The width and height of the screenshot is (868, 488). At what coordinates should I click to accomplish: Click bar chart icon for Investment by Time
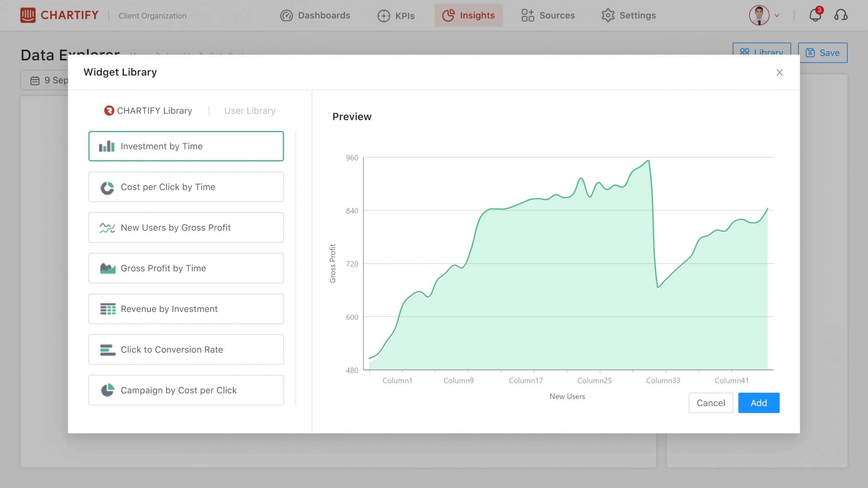[x=106, y=146]
